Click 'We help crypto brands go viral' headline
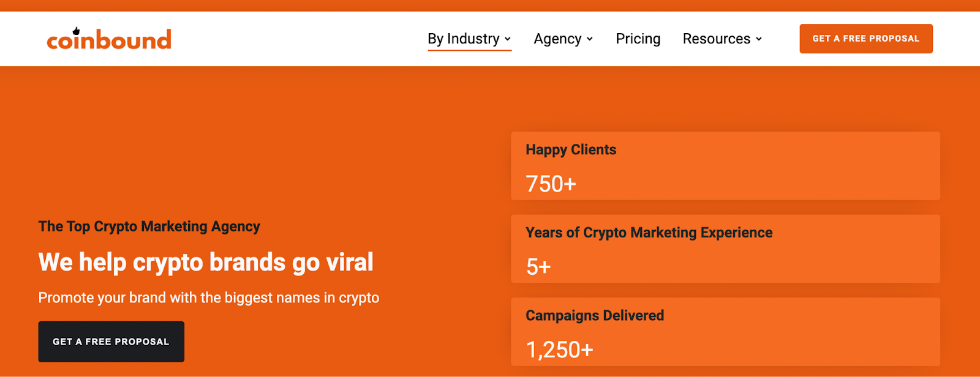Viewport: 980px width, 377px height. point(206,263)
